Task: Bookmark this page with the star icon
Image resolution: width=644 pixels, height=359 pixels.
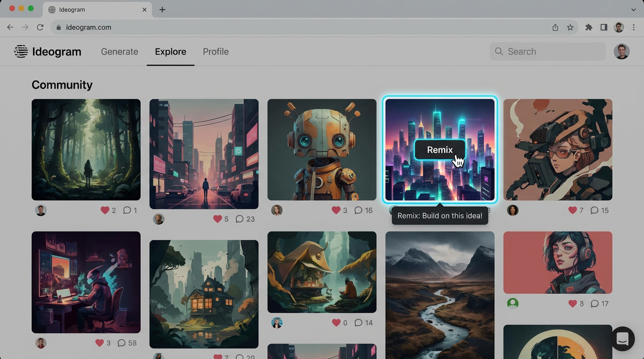Action: click(570, 28)
